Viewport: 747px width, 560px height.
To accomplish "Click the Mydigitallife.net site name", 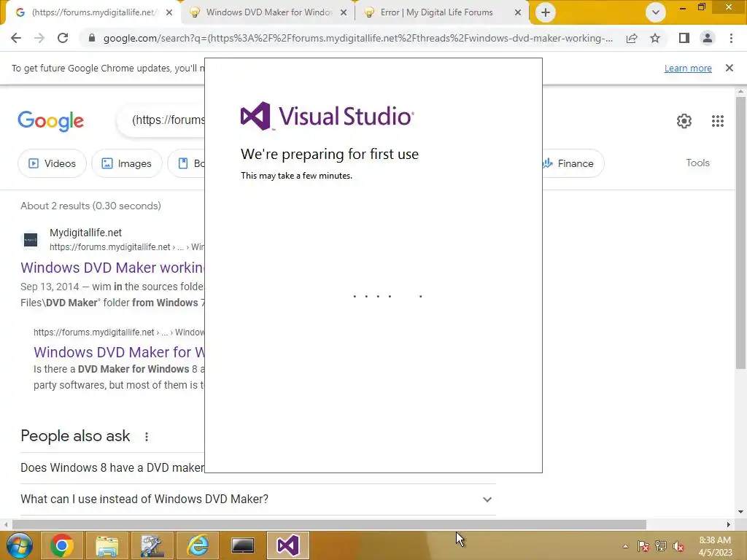I will 86,233.
